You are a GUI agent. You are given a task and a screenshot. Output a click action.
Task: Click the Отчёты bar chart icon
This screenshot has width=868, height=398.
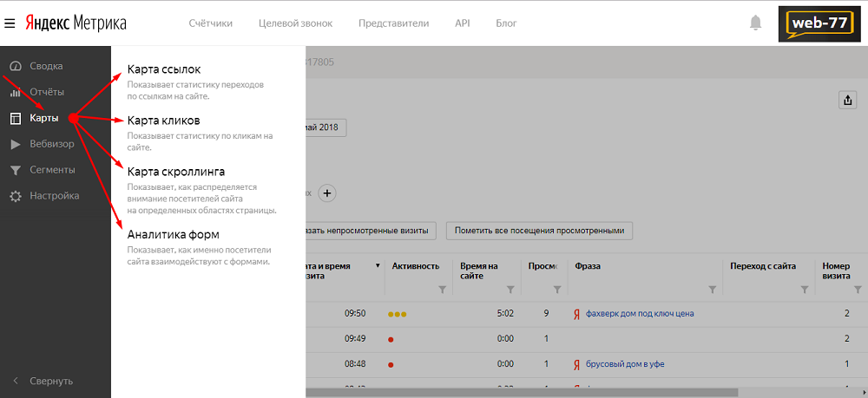pos(16,92)
